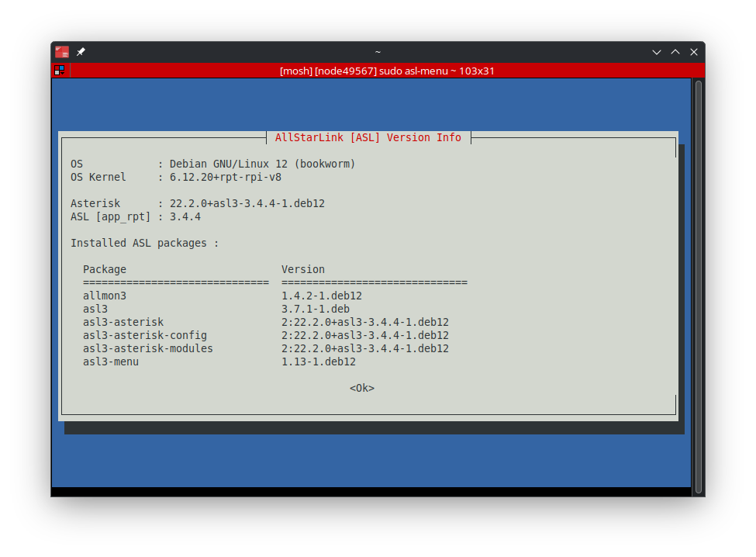Click the 'asl3-menu' package name

(110, 362)
